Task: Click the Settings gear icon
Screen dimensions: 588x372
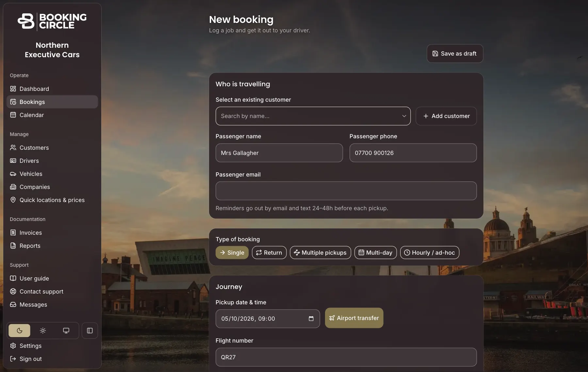Action: pos(13,346)
